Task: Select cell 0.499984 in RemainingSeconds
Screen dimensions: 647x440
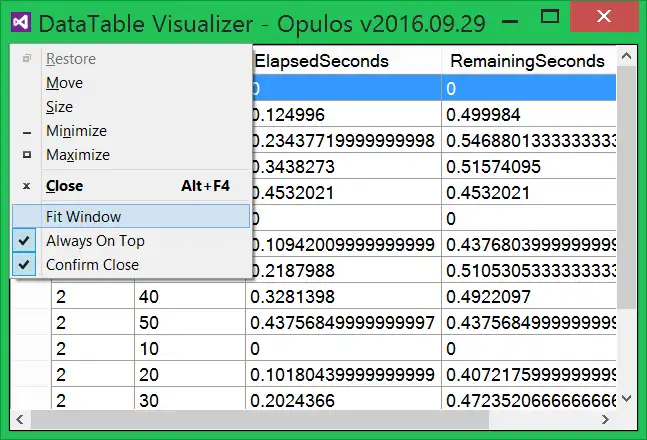Action: coord(529,114)
